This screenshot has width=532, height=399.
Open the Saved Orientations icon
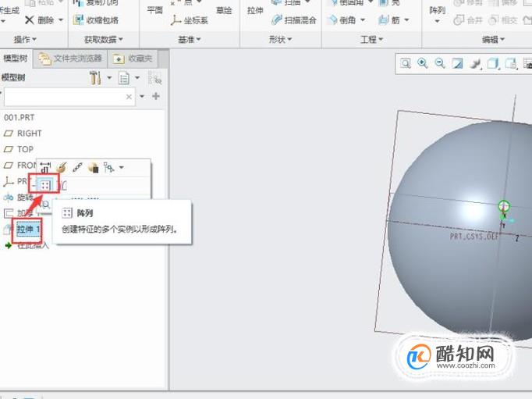511,63
